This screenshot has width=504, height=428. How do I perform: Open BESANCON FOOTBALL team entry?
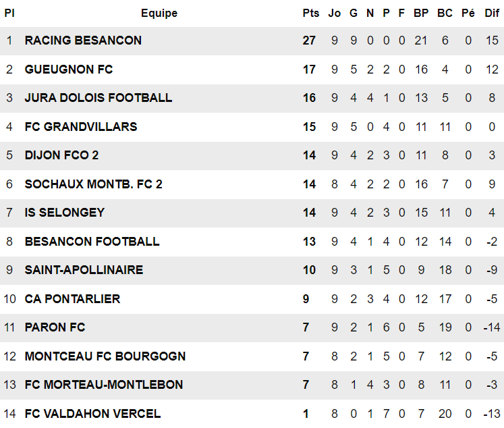pyautogui.click(x=92, y=242)
